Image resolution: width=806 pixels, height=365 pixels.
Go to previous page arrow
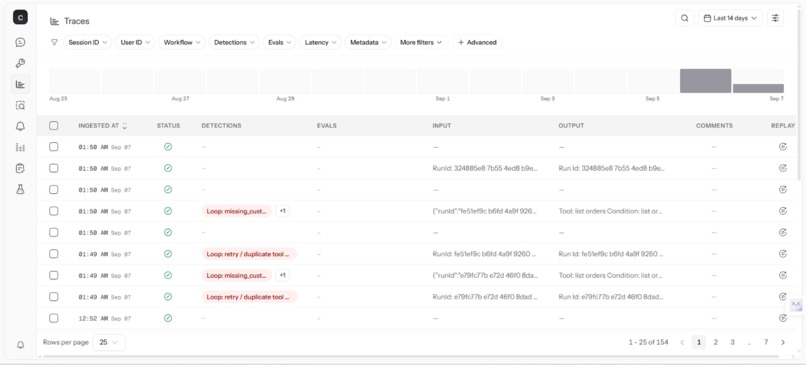(682, 342)
